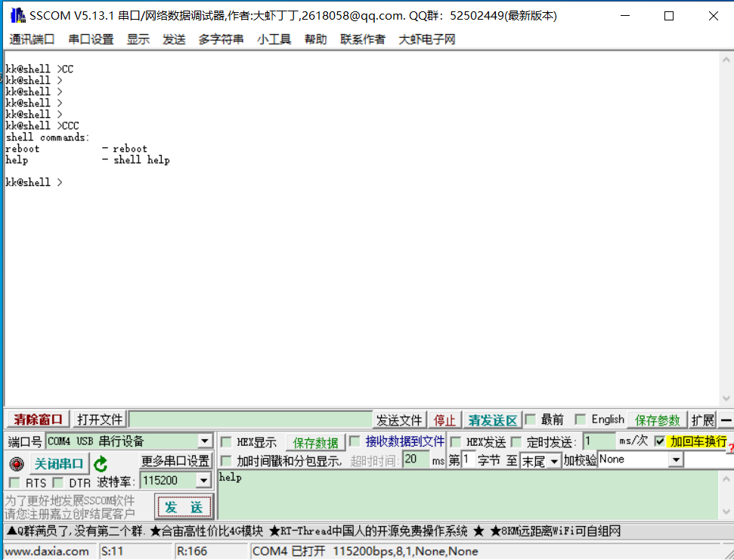Click the 第 1 字节 field
The image size is (734, 560).
[x=468, y=459]
